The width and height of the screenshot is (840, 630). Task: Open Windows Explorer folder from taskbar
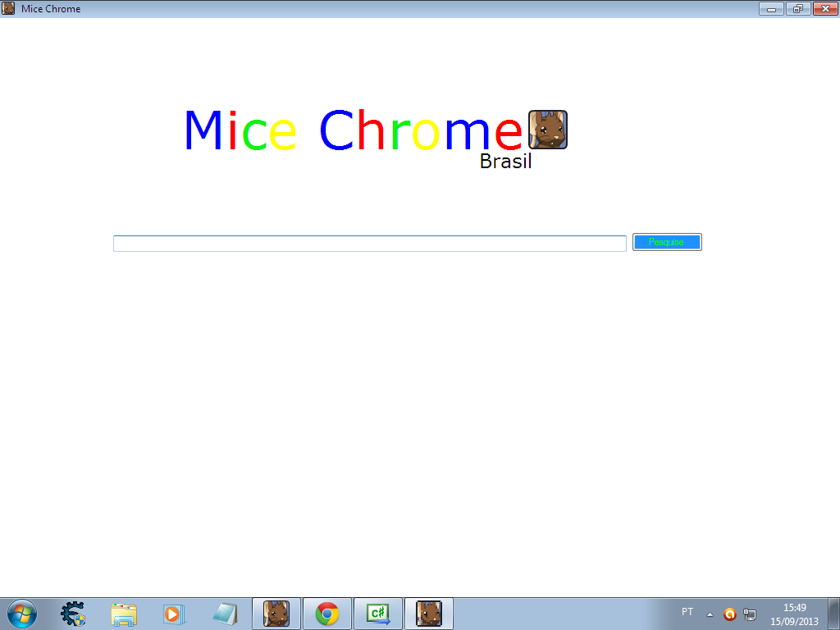coord(124,614)
